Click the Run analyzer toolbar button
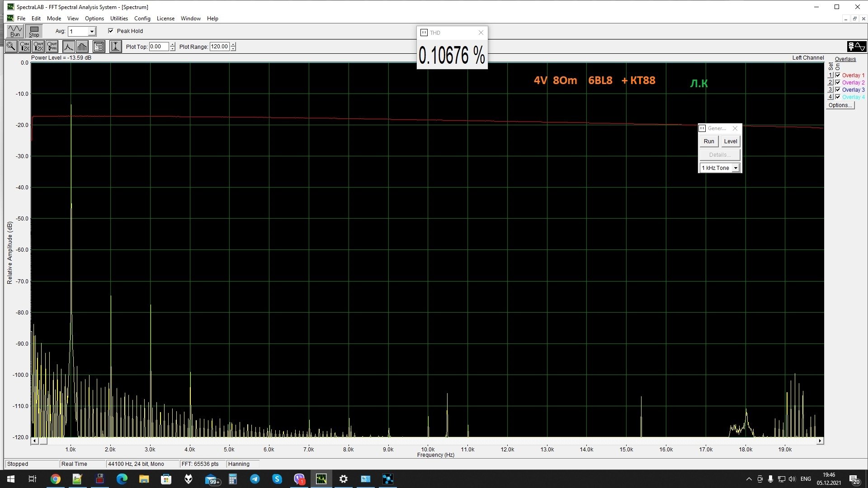Viewport: 868px width, 488px height. pyautogui.click(x=15, y=31)
